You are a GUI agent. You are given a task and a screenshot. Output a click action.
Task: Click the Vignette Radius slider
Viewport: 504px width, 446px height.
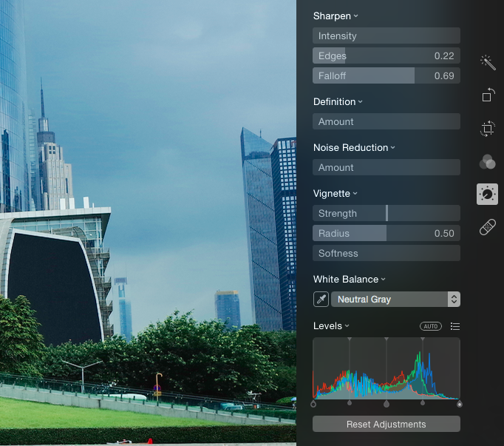click(x=386, y=233)
